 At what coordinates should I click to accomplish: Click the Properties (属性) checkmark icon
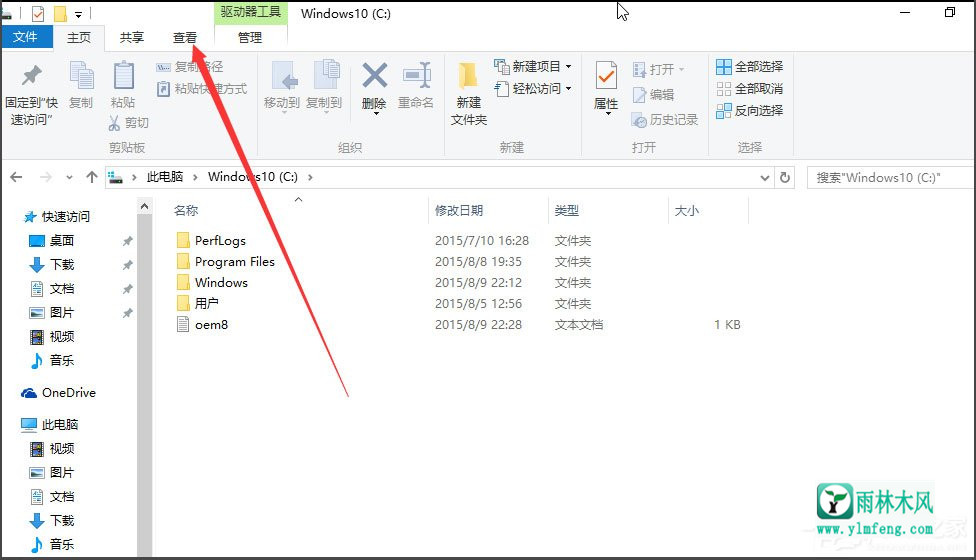[606, 76]
